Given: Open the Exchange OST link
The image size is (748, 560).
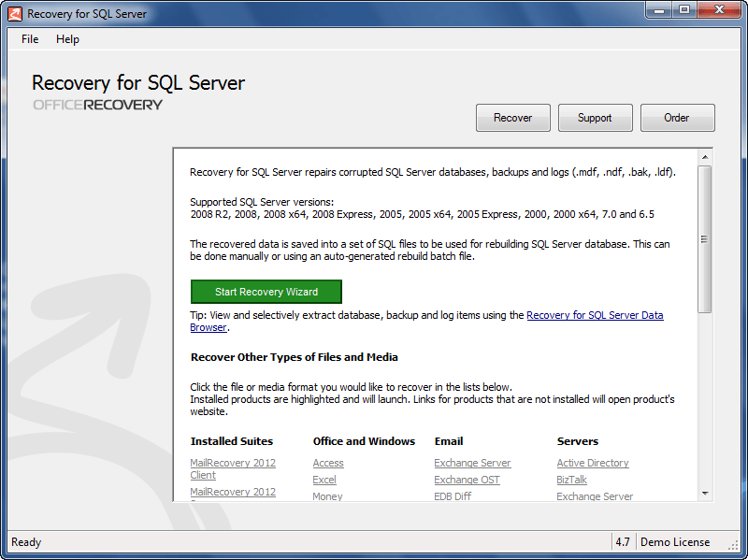Looking at the screenshot, I should (x=467, y=480).
